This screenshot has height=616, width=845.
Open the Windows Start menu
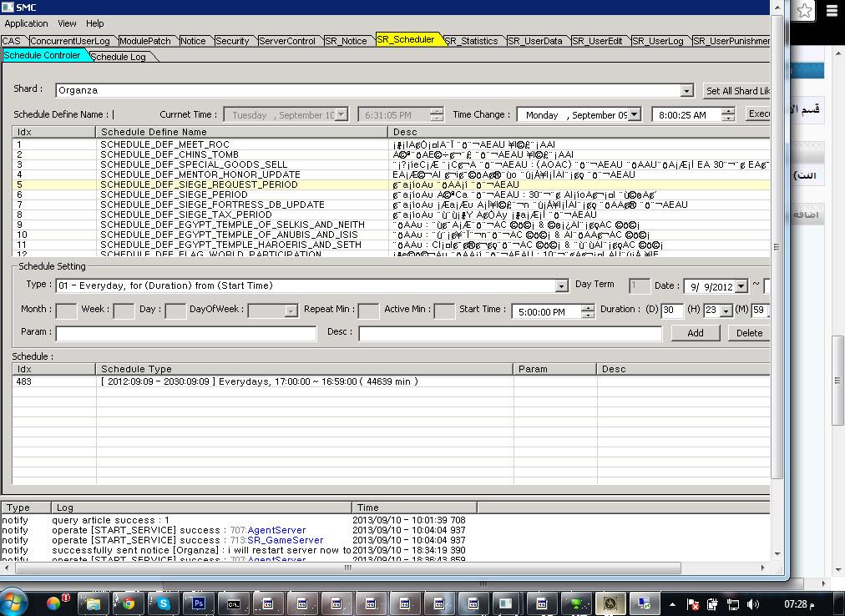[16, 602]
